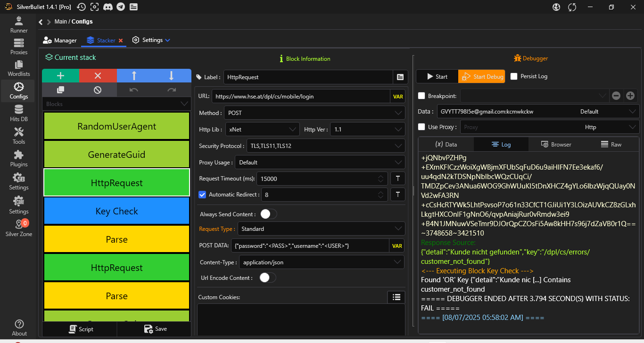
Task: Open the Wordlists sidebar section
Action: pos(19,68)
